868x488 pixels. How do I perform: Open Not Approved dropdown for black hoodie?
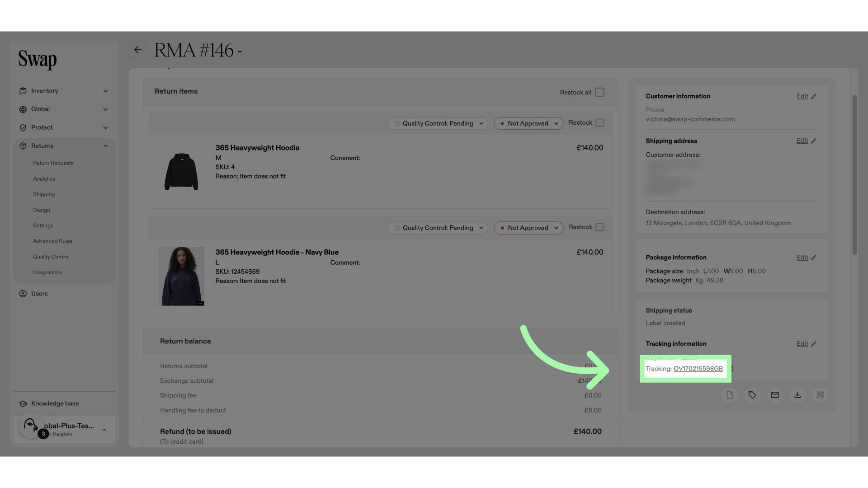pyautogui.click(x=528, y=123)
